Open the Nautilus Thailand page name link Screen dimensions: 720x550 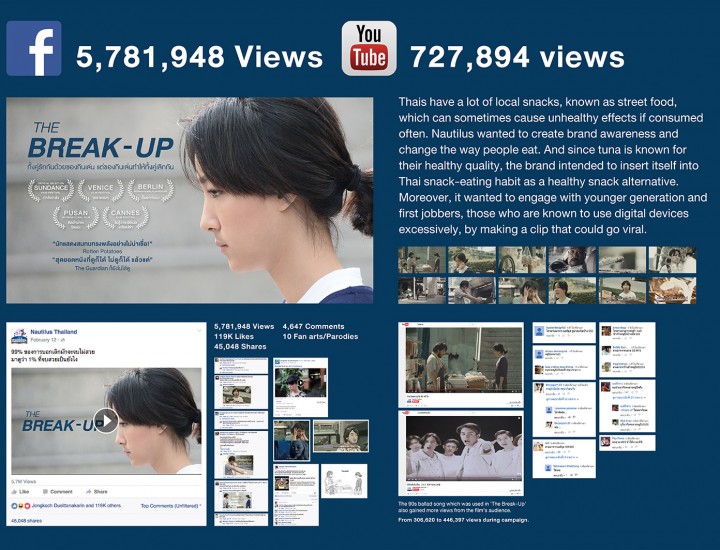(x=54, y=331)
